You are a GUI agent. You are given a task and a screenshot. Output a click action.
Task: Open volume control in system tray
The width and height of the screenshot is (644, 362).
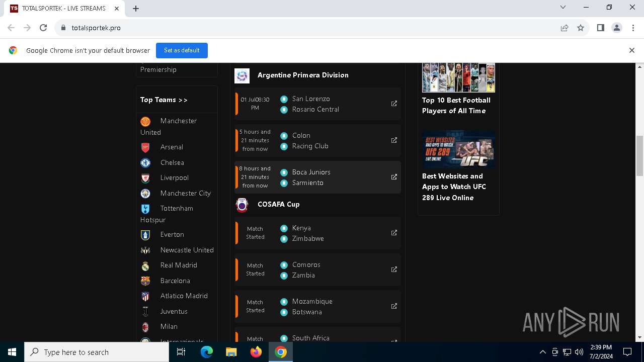point(579,352)
